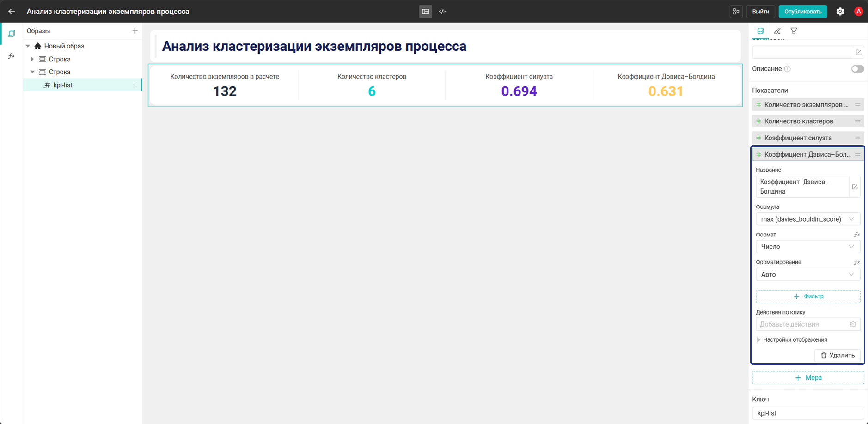Open the title field expand editor icon

pyautogui.click(x=858, y=52)
